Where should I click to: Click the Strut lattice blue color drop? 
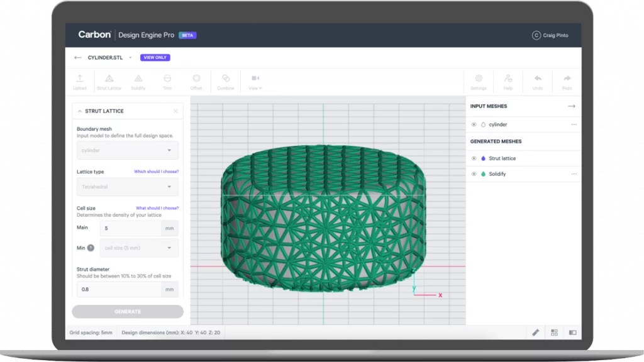point(483,158)
